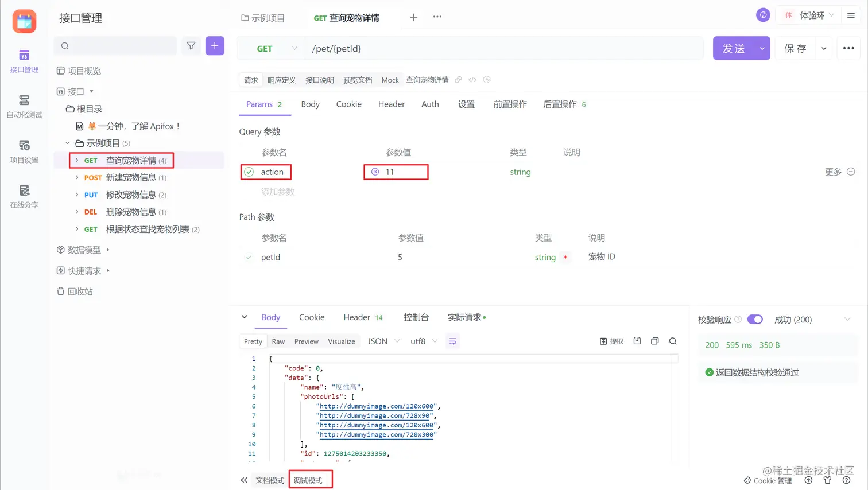Open the JSON format dropdown
The height and width of the screenshot is (490, 868).
tap(383, 341)
